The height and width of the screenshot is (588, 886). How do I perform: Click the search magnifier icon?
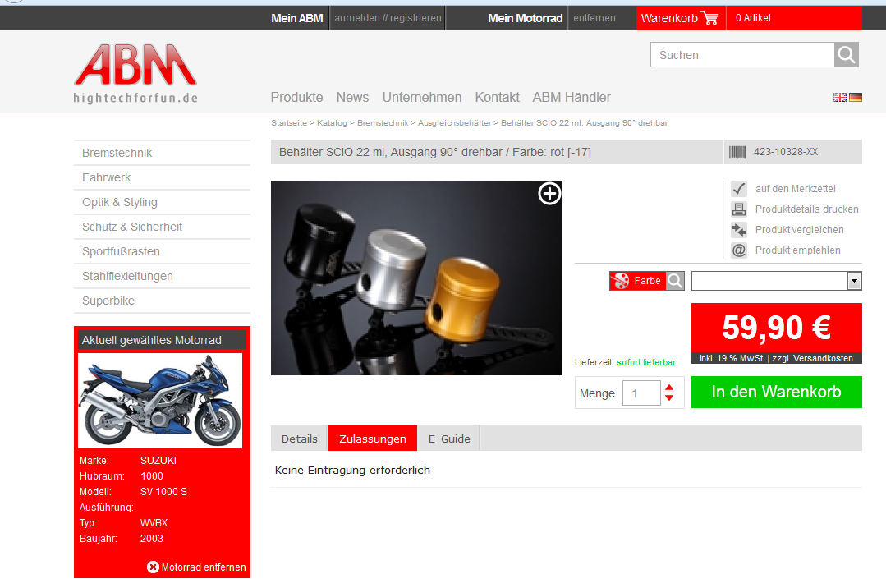847,55
